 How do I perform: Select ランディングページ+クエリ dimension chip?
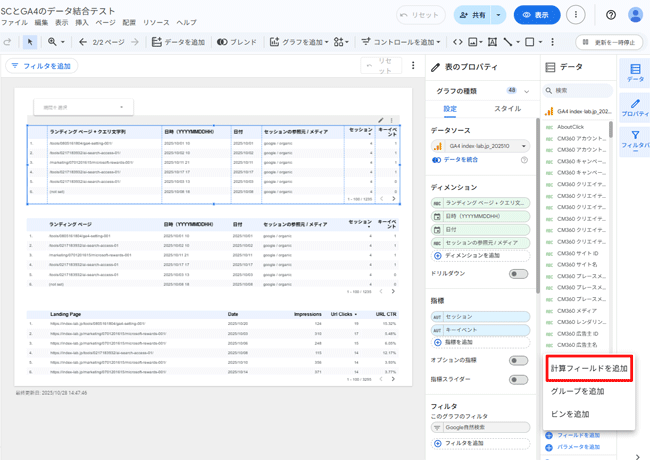click(480, 203)
